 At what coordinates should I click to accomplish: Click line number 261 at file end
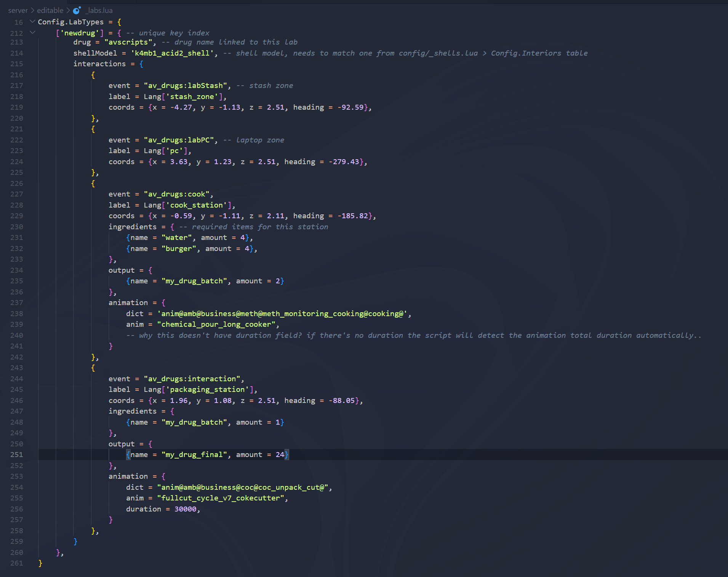pos(17,563)
